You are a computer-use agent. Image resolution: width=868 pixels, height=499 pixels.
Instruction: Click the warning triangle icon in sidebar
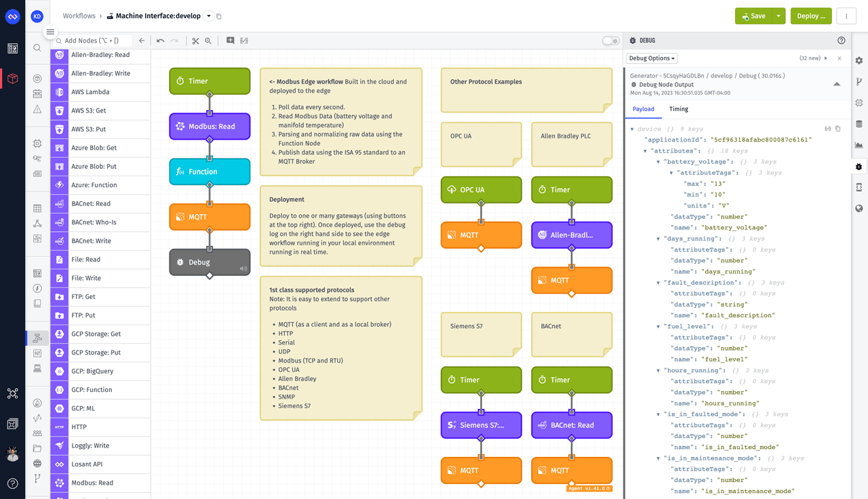(37, 109)
